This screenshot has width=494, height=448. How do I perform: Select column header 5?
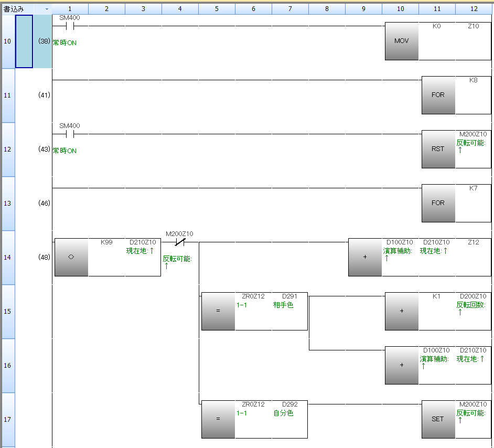coord(217,9)
